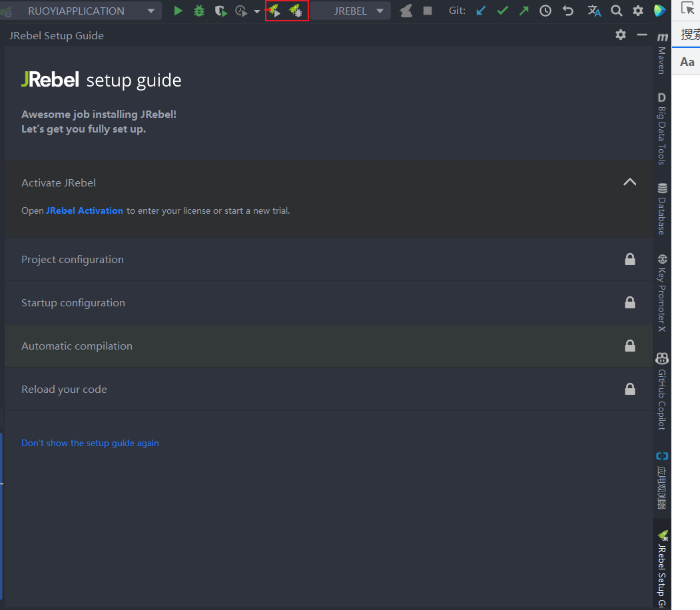The height and width of the screenshot is (610, 700).
Task: Open the Maven tool window tab
Action: (x=662, y=53)
